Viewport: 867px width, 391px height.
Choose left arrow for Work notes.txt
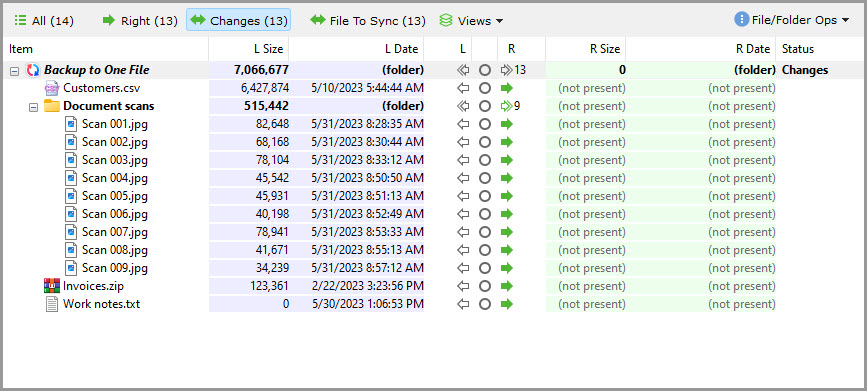[x=463, y=304]
